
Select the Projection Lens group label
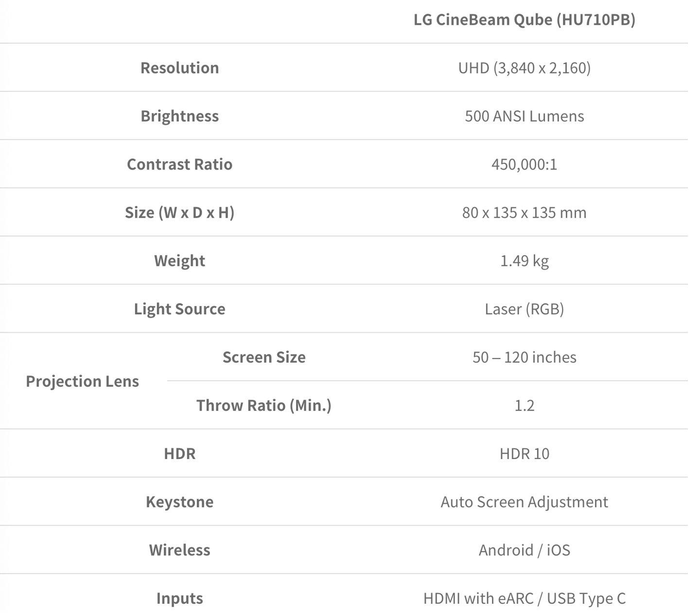point(83,381)
